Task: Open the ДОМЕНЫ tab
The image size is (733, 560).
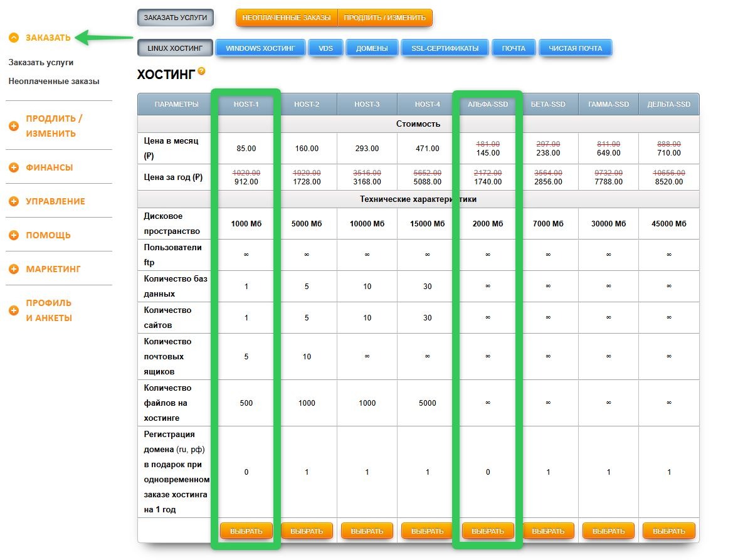Action: tap(372, 48)
